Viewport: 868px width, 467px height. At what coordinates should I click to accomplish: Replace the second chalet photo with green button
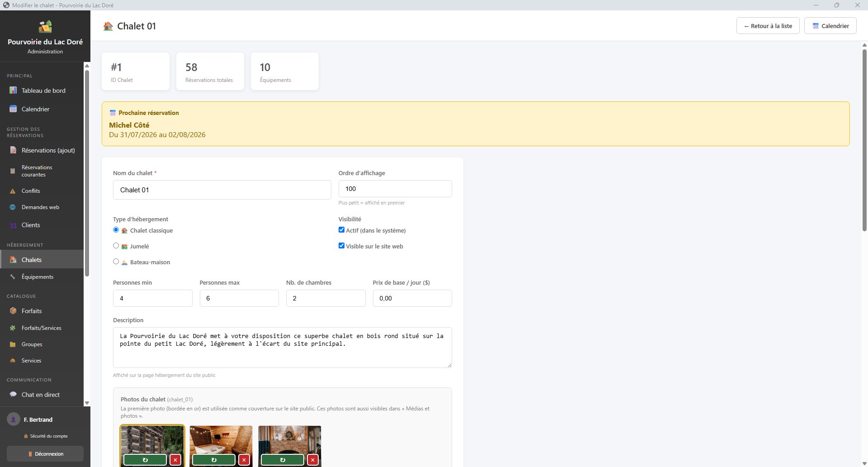[214, 460]
